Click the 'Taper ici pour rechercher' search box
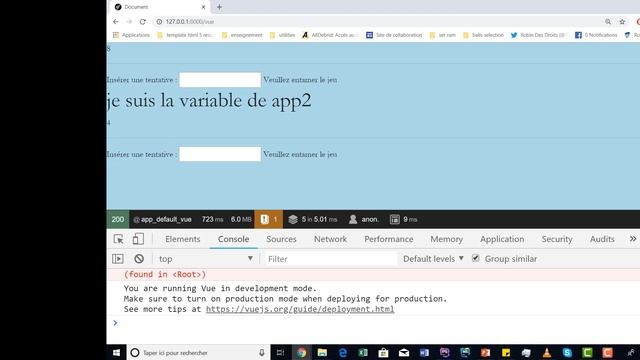640x360 pixels. coord(198,353)
